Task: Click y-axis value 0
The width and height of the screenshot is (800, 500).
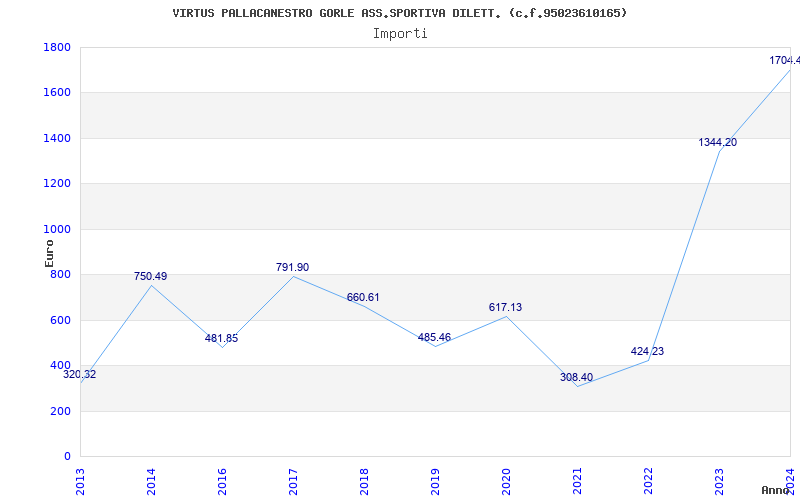Action: (67, 457)
